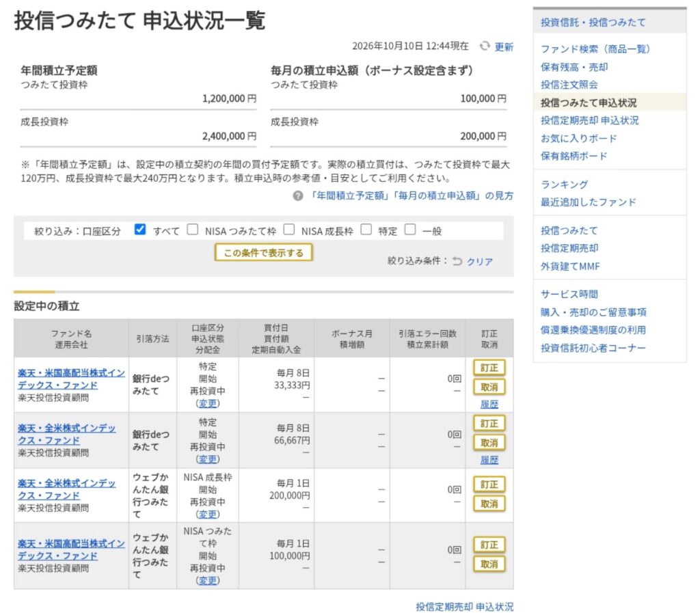Click 取消 button in 100,000円 row
This screenshot has height=613, width=700.
(x=489, y=564)
